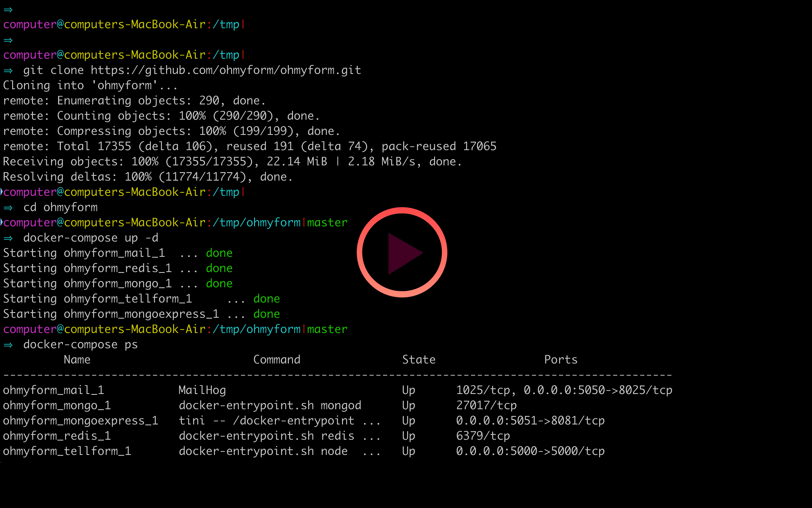Click 'pack-reused 17065' text
812x508 pixels.
point(439,146)
